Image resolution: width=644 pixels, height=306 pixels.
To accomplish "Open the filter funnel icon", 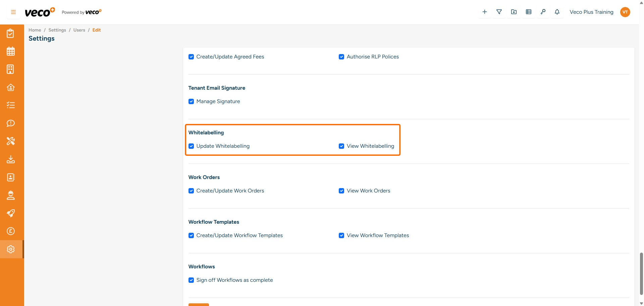I will [x=499, y=12].
